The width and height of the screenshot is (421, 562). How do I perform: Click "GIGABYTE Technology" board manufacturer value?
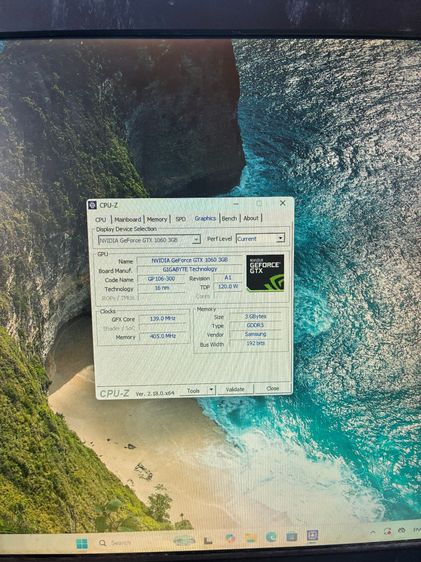(x=190, y=269)
